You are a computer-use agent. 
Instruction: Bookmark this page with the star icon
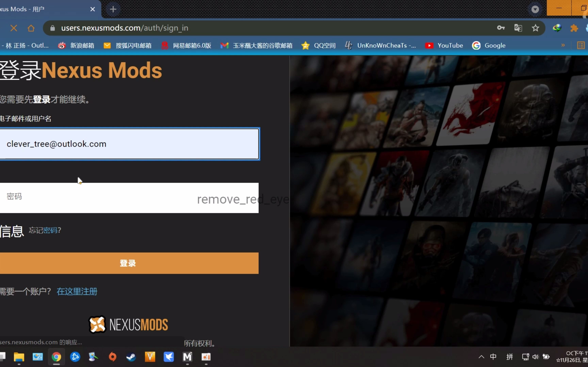tap(536, 28)
